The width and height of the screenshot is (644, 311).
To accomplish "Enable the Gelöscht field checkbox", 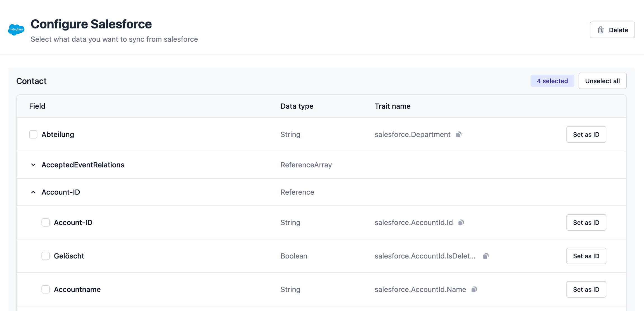I will point(46,256).
